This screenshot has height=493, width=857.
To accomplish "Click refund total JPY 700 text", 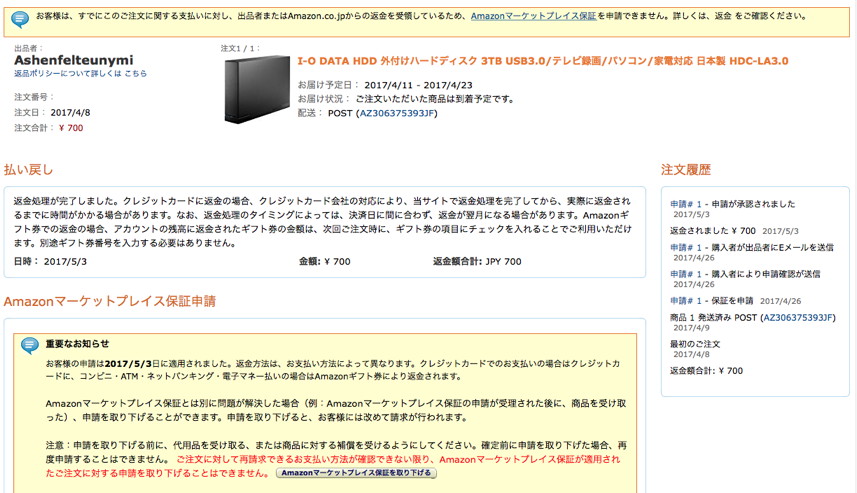I will pyautogui.click(x=503, y=261).
